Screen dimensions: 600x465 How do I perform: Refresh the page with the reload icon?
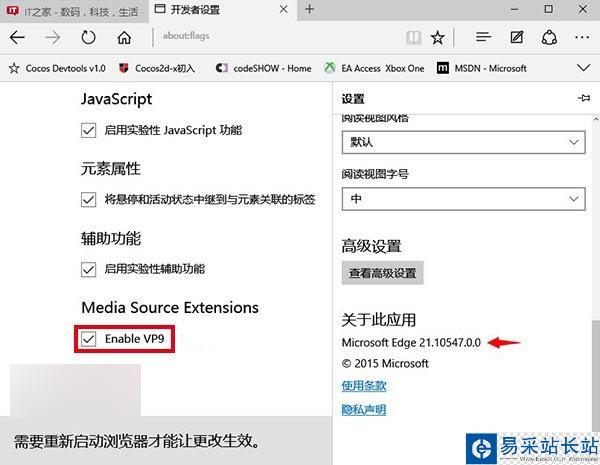[88, 37]
